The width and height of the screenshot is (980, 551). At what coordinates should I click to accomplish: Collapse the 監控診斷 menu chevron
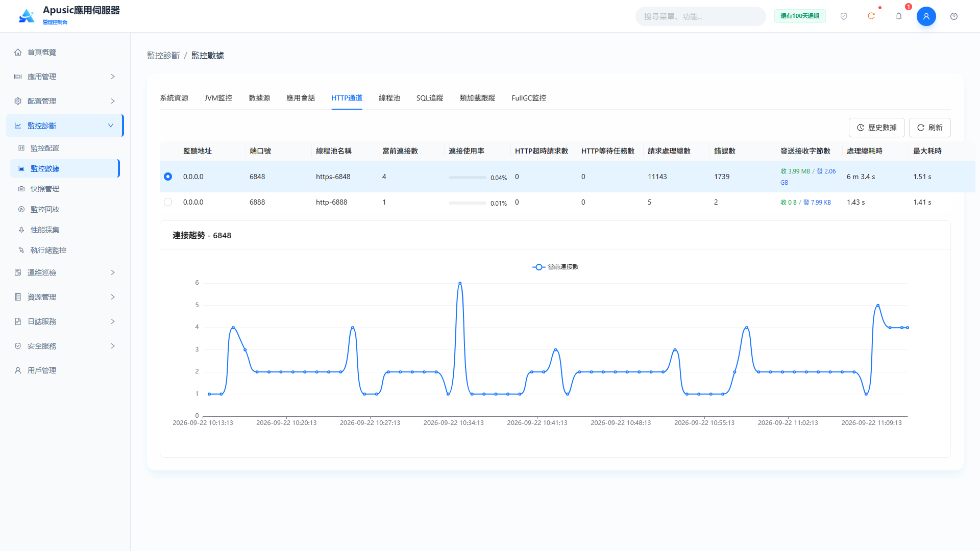(111, 126)
